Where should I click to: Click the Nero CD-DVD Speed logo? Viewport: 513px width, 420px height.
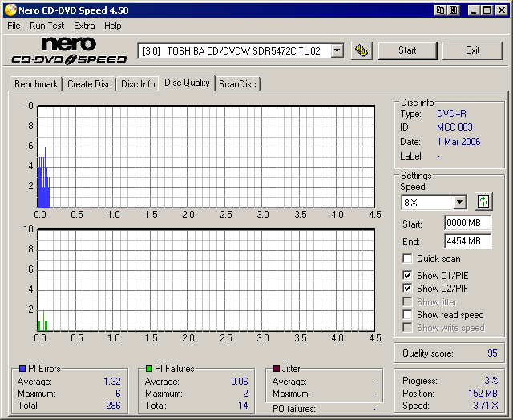tap(69, 50)
